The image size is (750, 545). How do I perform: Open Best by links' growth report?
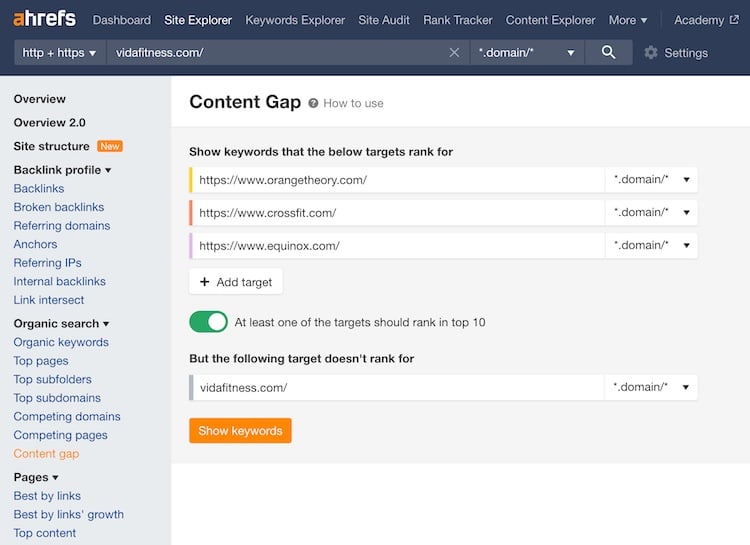68,514
